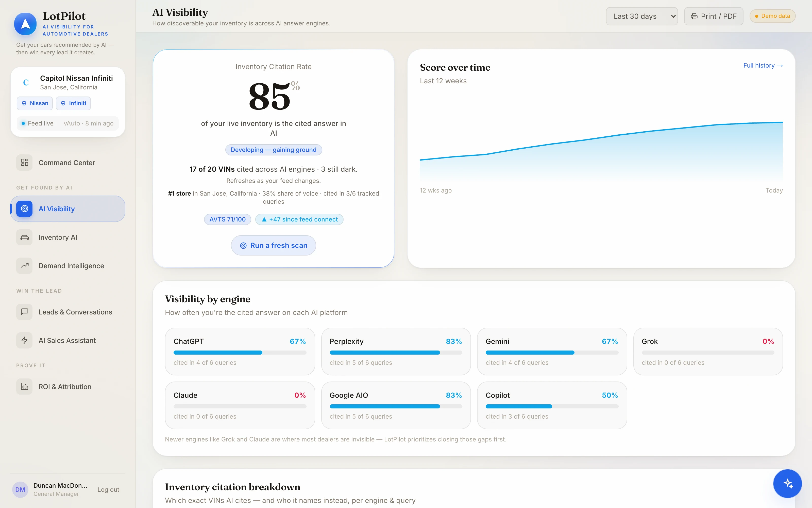Click the Demand Intelligence trend arrow icon
This screenshot has width=812, height=508.
(25, 266)
